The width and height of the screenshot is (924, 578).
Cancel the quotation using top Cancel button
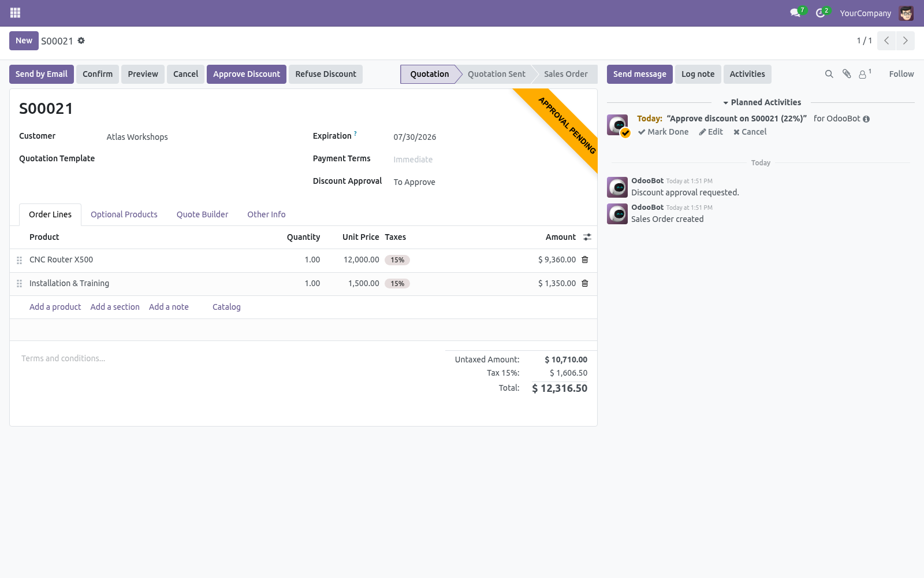(x=185, y=74)
